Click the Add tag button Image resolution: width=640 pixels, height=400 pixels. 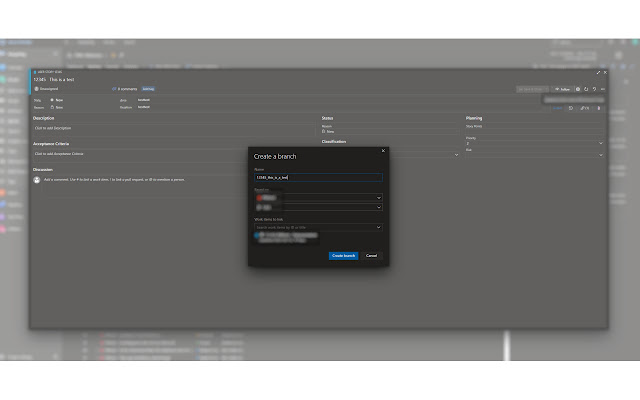pos(148,89)
